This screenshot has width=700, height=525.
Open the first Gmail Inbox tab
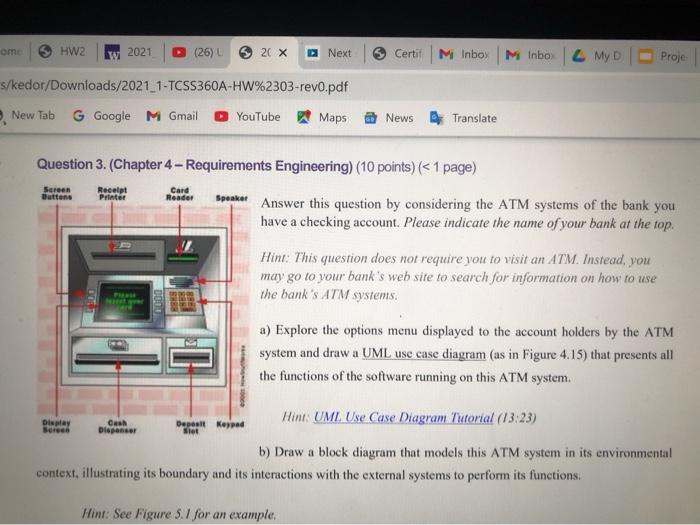pos(464,54)
